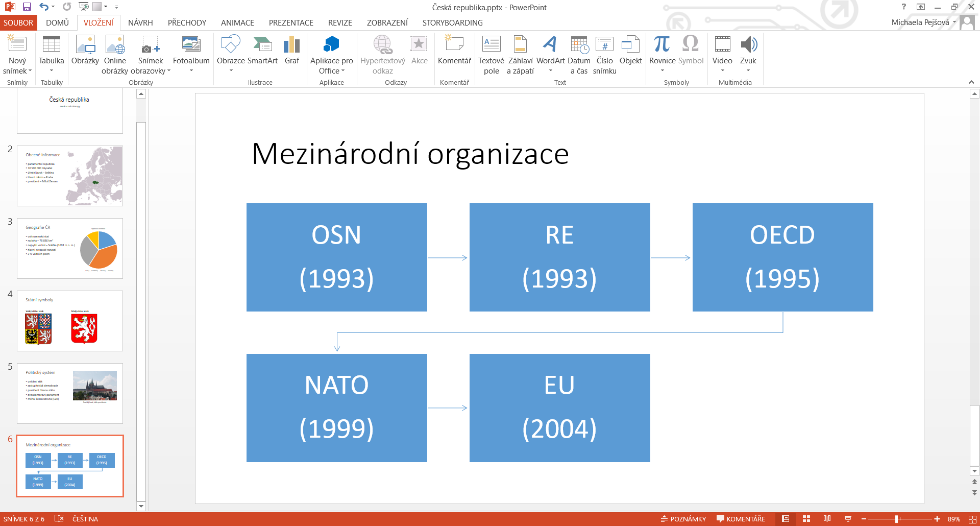Screen dimensions: 980x526
Task: Click the SNÍMEK 6 Z 6 status indicator
Action: [x=24, y=519]
